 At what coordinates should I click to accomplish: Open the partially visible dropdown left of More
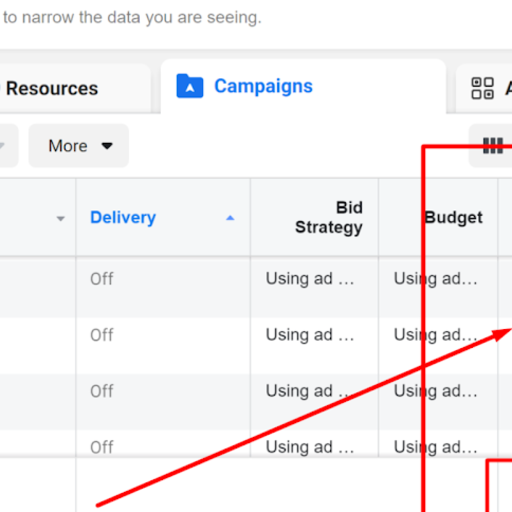7,146
